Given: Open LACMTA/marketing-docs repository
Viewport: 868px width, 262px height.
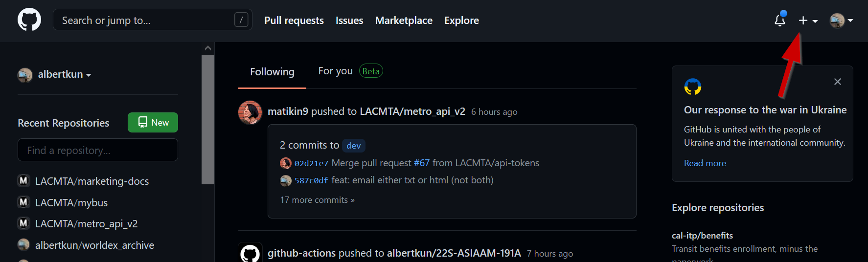Looking at the screenshot, I should (91, 181).
